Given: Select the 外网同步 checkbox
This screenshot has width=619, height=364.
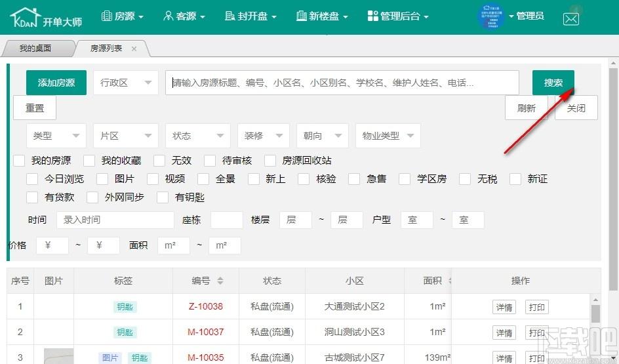Looking at the screenshot, I should (92, 197).
